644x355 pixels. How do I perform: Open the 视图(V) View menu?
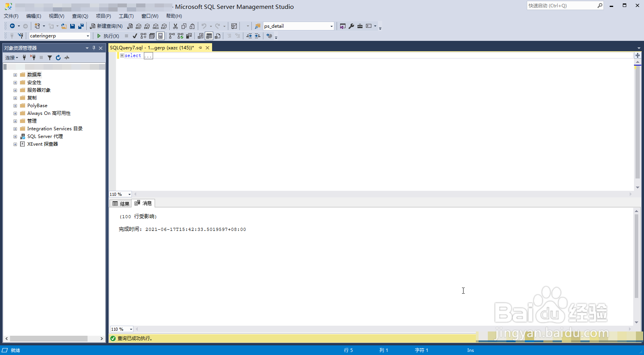[56, 16]
